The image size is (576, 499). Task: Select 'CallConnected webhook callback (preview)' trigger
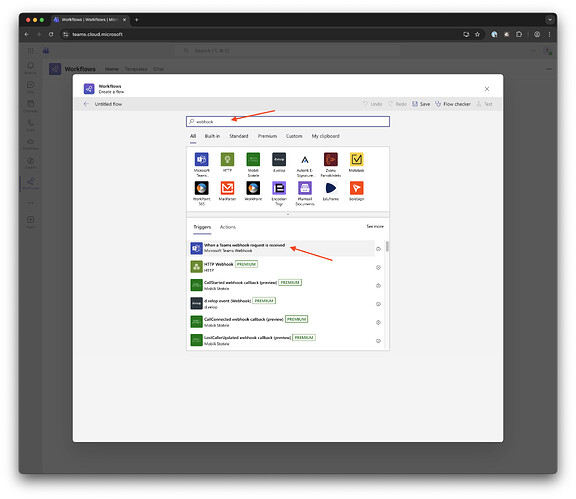[x=282, y=322]
